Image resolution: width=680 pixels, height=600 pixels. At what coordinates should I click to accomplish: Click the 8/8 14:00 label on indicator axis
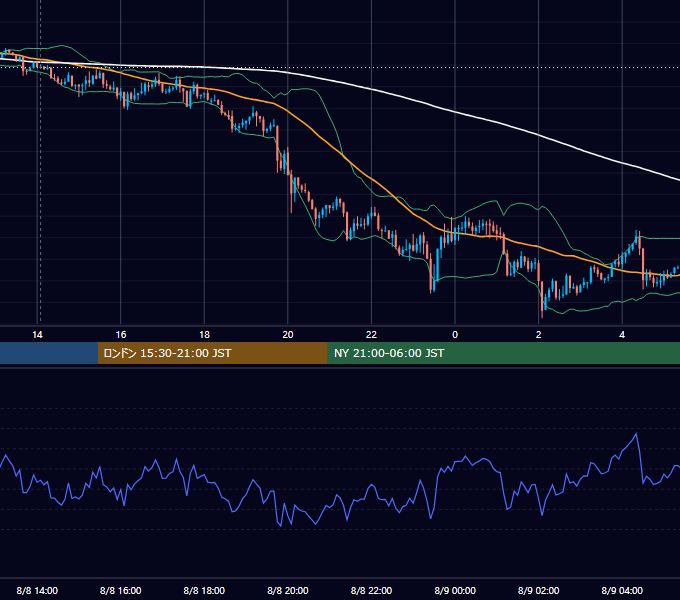pyautogui.click(x=37, y=590)
